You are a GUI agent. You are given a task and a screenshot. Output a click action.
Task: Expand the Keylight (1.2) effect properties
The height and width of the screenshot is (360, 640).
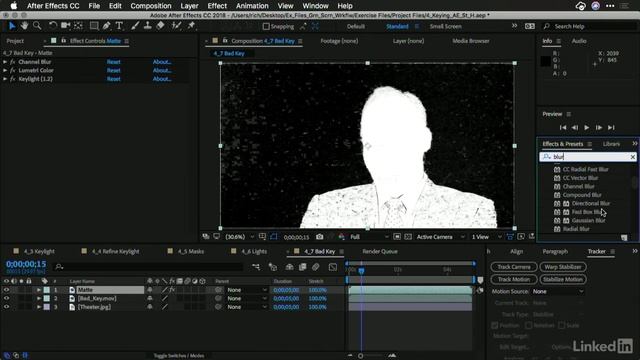pyautogui.click(x=5, y=79)
